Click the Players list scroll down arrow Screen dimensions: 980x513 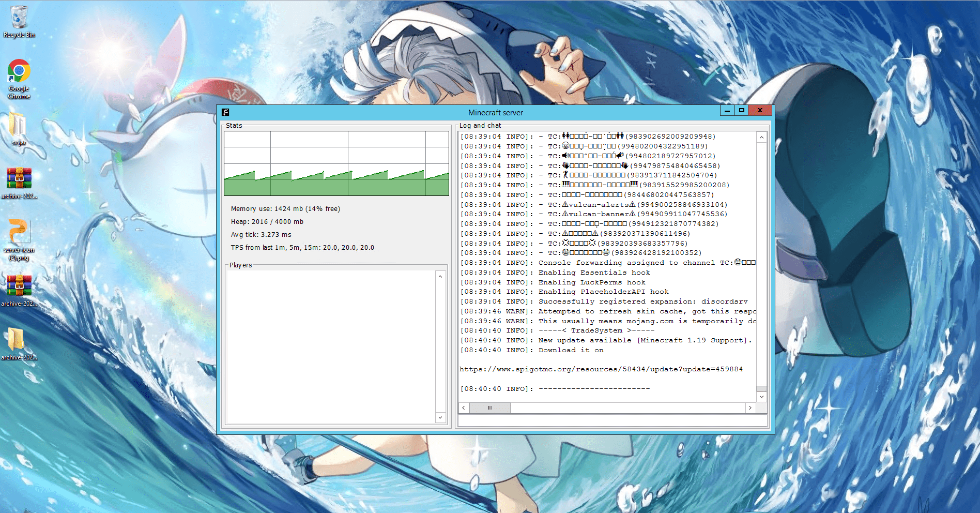click(x=440, y=417)
